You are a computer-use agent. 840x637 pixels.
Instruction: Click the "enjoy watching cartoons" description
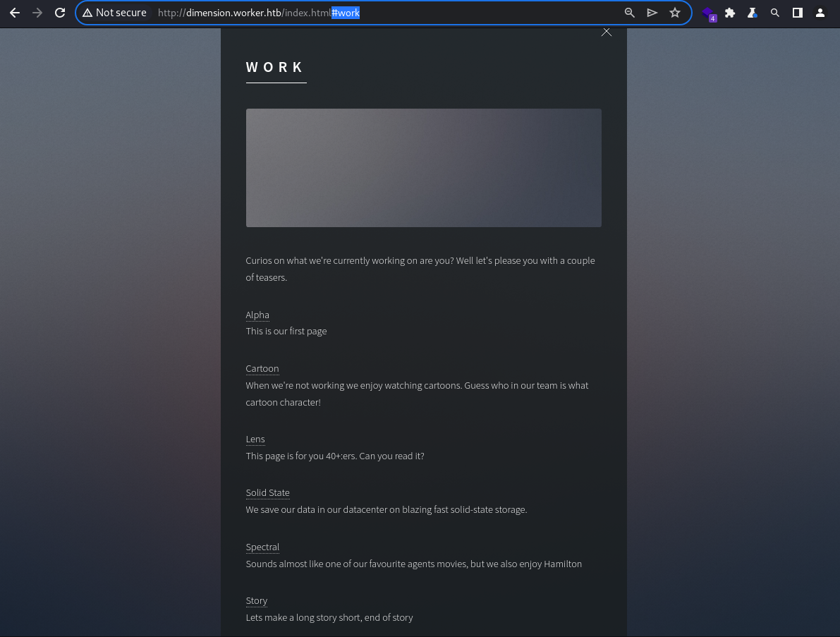click(417, 394)
